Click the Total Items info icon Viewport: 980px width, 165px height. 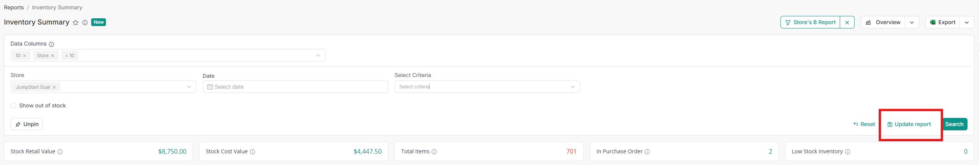[x=434, y=152]
